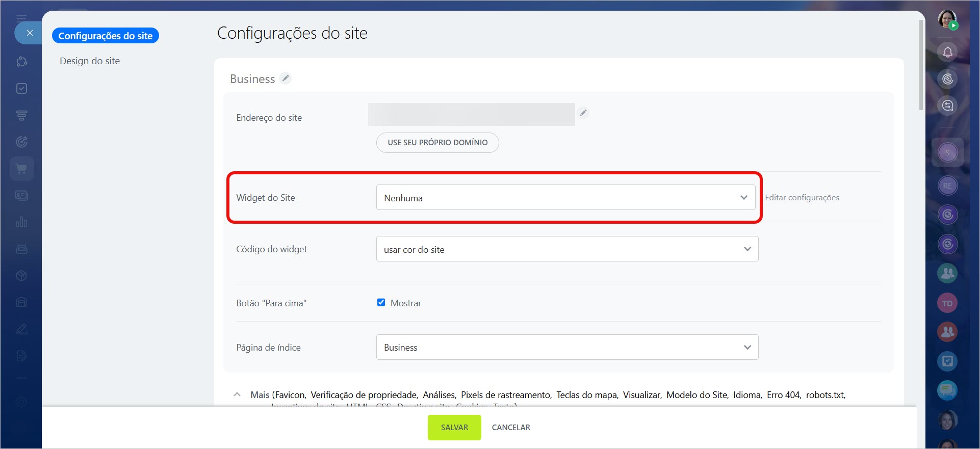The width and height of the screenshot is (980, 449).
Task: Switch to Design do site tab
Action: [x=90, y=61]
